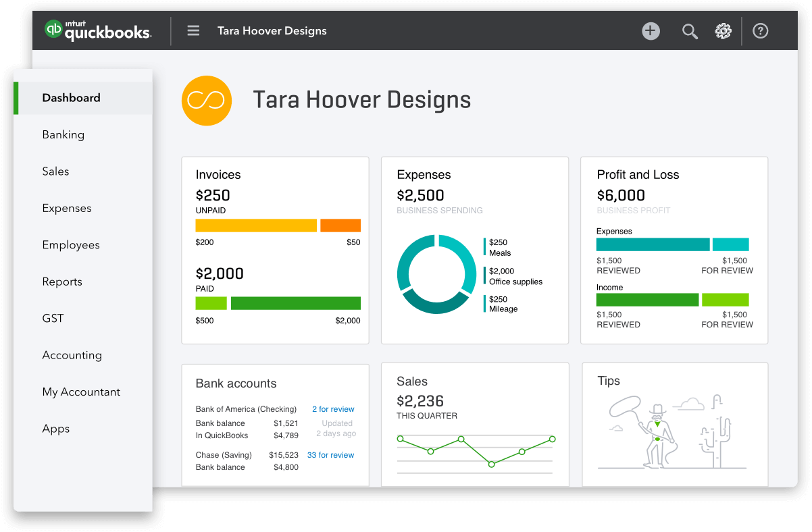Image resolution: width=812 pixels, height=532 pixels.
Task: Open Apps in sidebar
Action: coord(56,429)
